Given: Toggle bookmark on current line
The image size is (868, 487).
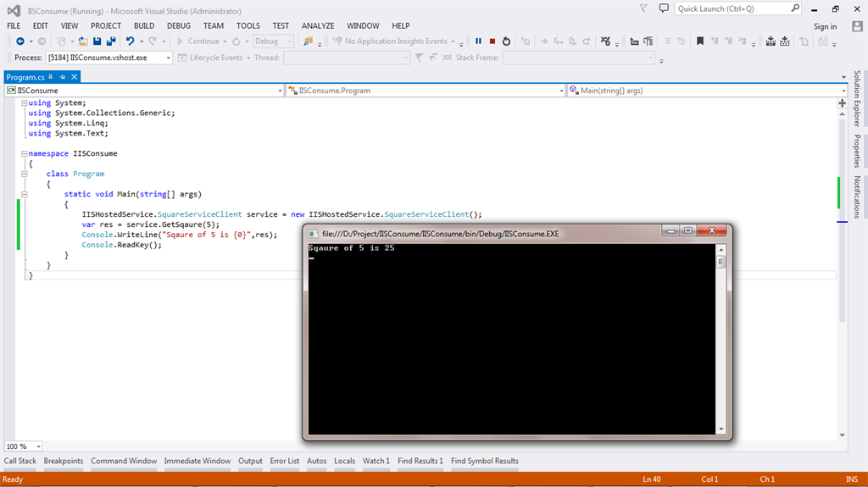Looking at the screenshot, I should tap(699, 41).
